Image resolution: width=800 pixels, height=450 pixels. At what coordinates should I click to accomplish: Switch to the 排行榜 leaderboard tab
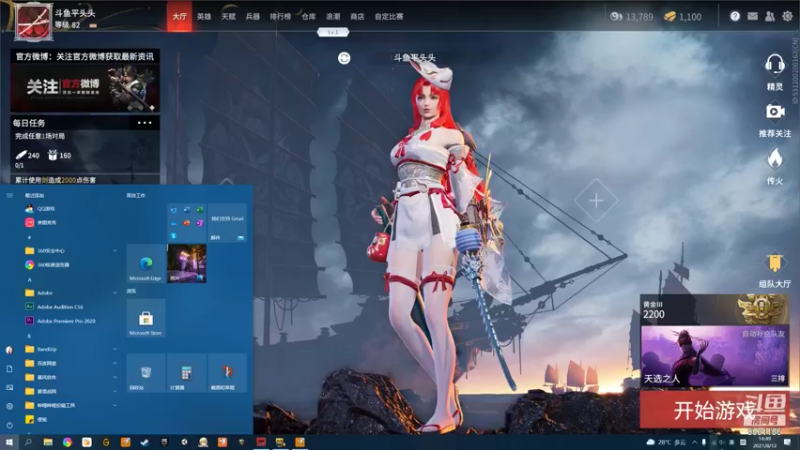(x=280, y=16)
